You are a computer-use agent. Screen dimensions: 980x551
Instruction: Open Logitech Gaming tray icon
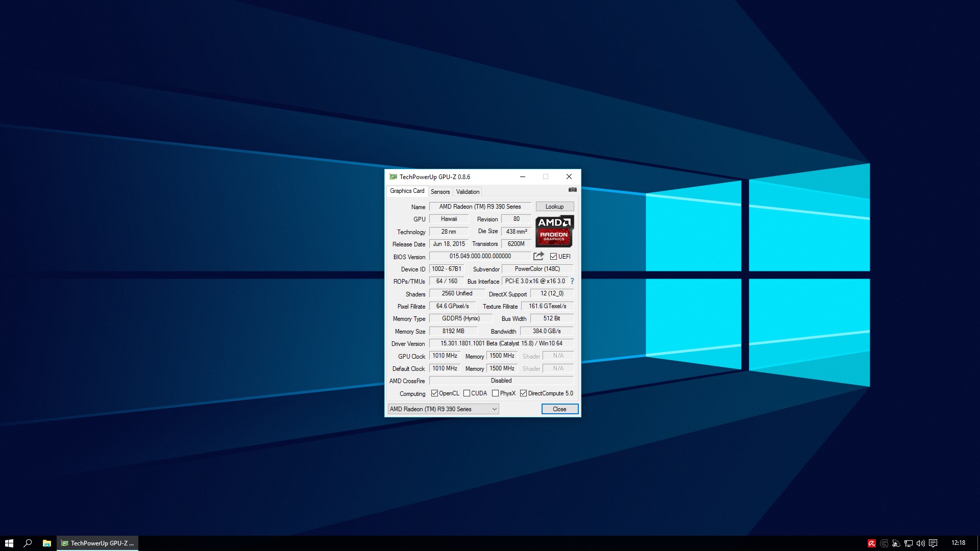[884, 543]
